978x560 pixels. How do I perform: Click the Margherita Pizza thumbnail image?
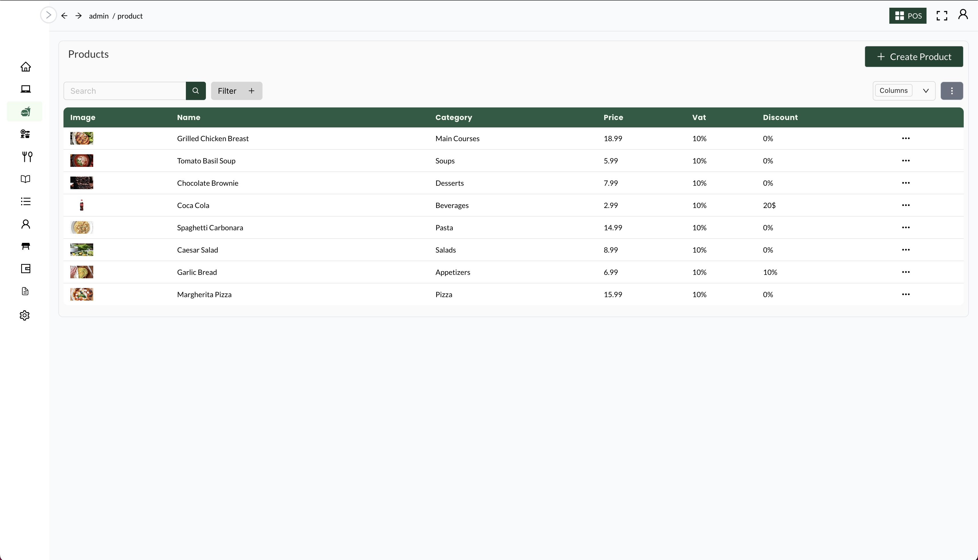(81, 294)
